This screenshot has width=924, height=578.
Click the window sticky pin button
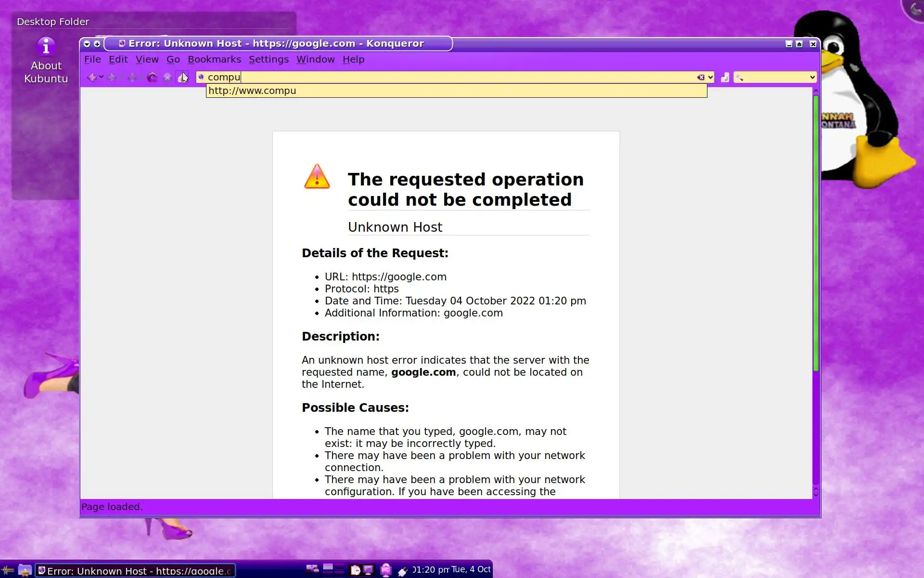[97, 44]
